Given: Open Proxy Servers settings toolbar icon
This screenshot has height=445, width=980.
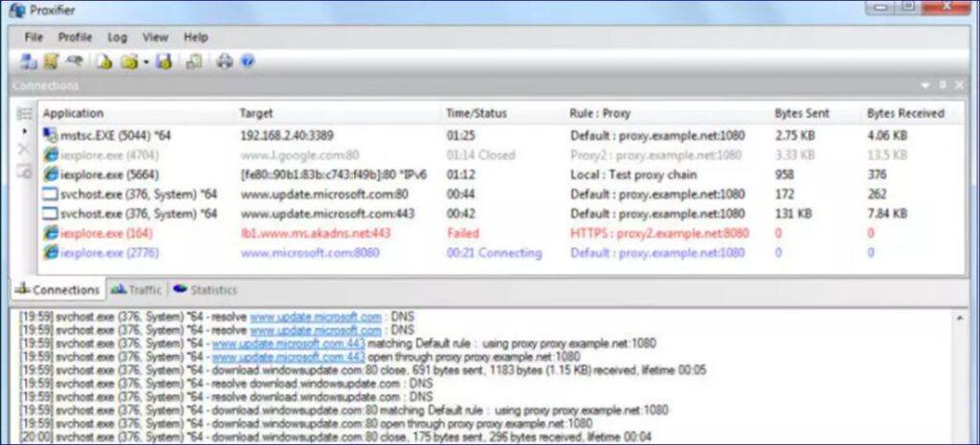Looking at the screenshot, I should pos(28,61).
